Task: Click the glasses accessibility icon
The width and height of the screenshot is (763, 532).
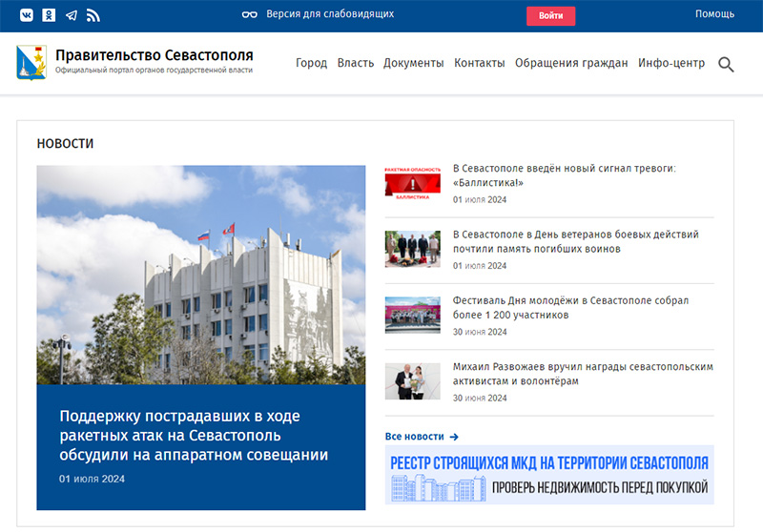Action: (250, 14)
